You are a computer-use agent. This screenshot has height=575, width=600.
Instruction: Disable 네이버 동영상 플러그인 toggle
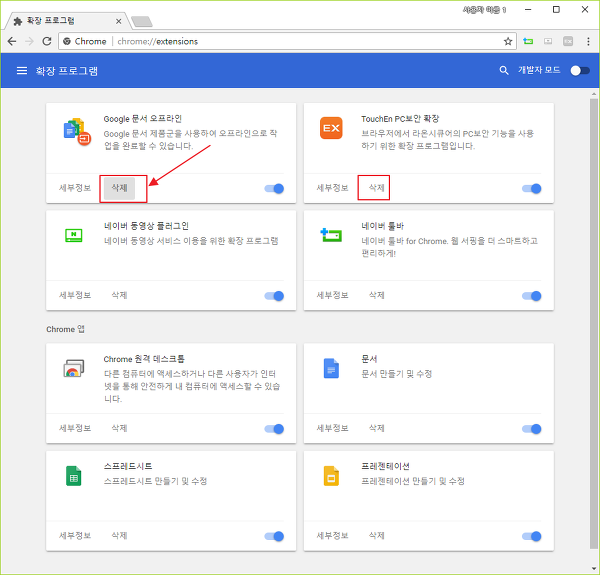[274, 296]
